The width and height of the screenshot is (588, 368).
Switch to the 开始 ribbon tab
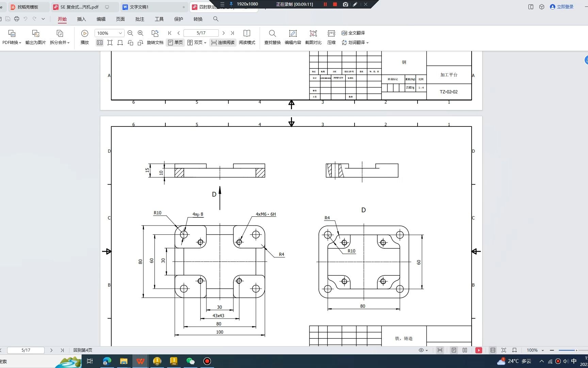click(62, 19)
